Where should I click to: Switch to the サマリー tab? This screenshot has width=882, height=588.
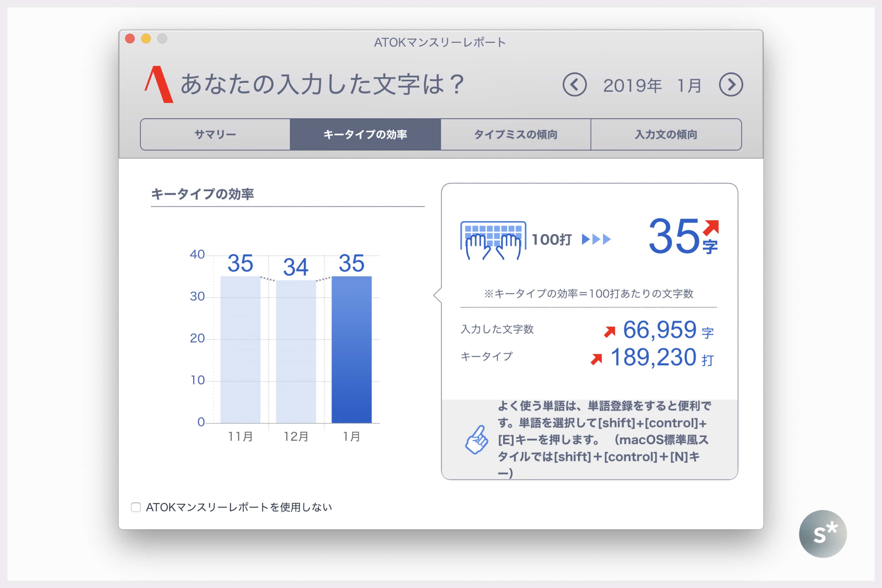tap(215, 134)
